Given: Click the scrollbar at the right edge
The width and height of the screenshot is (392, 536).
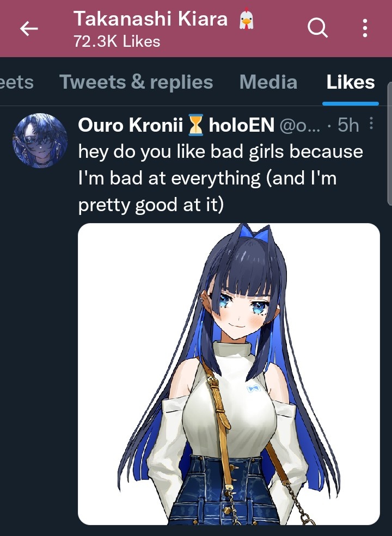Looking at the screenshot, I should (x=390, y=144).
